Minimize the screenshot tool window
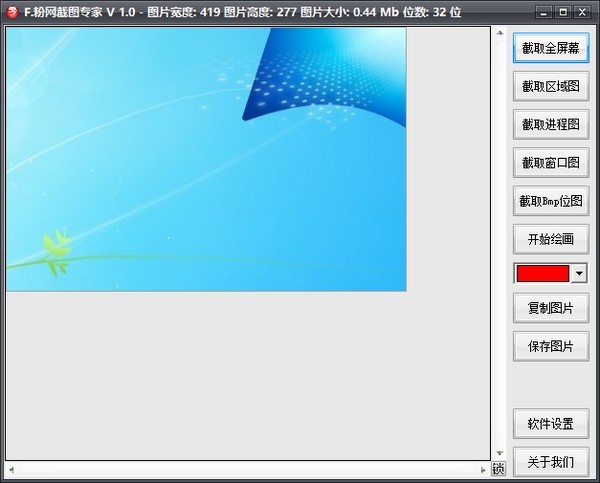This screenshot has width=600, height=483. [x=545, y=12]
